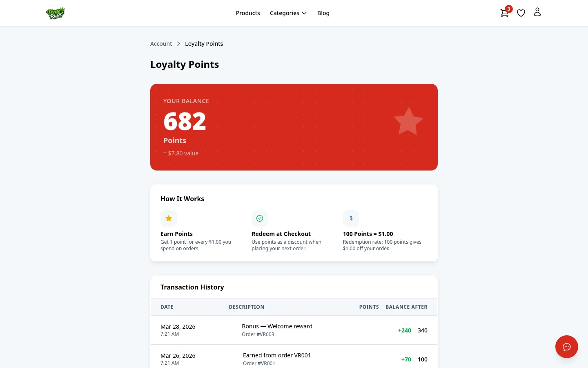Image resolution: width=588 pixels, height=368 pixels.
Task: Click the POINTS column header
Action: pos(369,307)
